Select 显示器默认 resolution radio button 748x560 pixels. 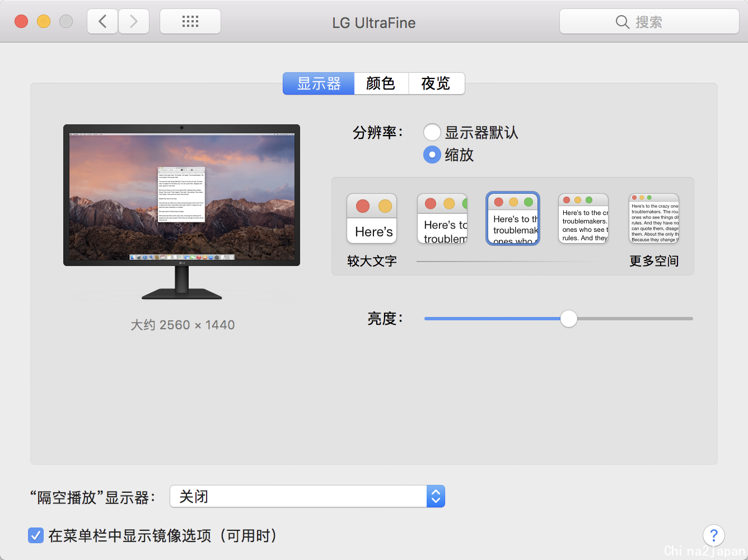click(x=432, y=133)
